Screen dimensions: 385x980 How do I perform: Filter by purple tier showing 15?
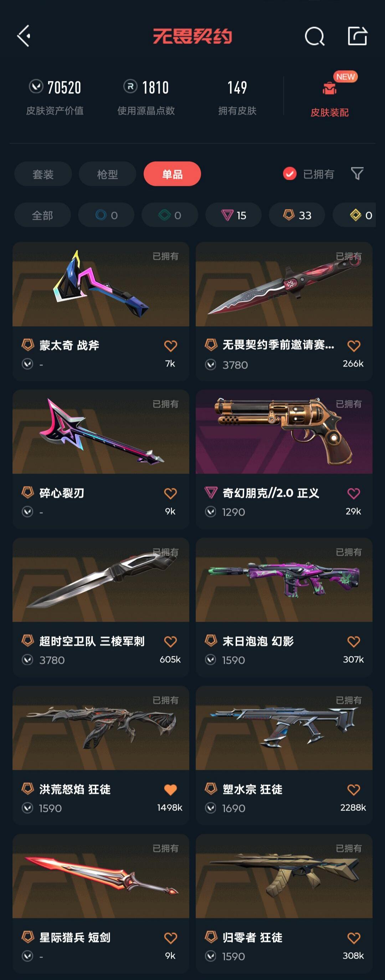(233, 215)
